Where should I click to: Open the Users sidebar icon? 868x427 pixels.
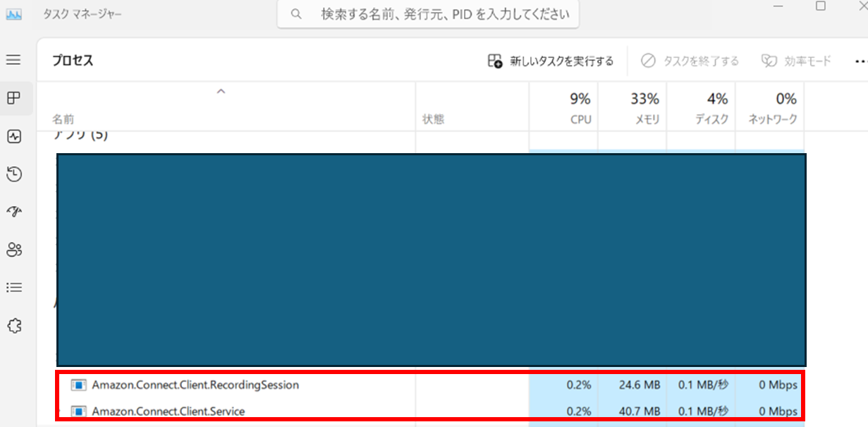(x=13, y=250)
